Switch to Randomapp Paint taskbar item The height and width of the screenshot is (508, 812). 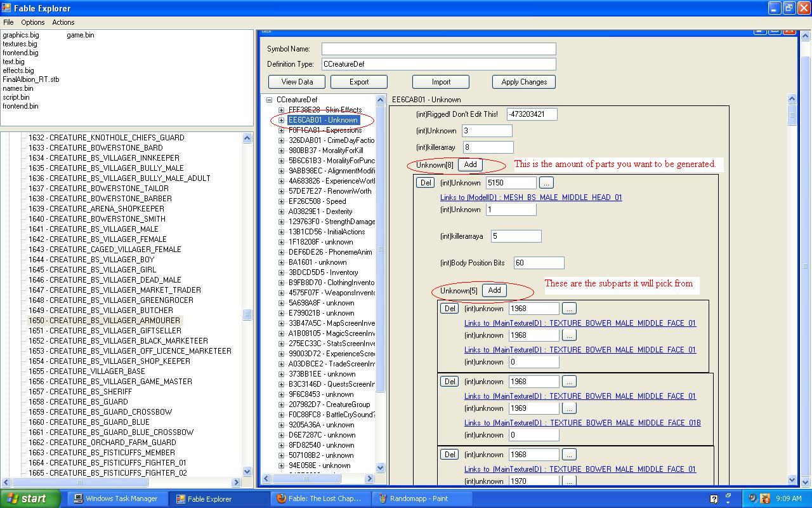coord(416,498)
